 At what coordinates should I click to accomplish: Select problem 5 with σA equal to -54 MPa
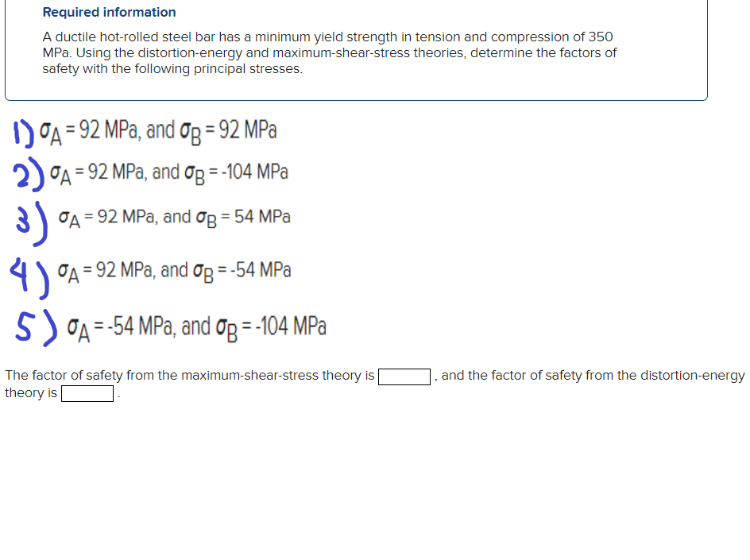pos(199,325)
